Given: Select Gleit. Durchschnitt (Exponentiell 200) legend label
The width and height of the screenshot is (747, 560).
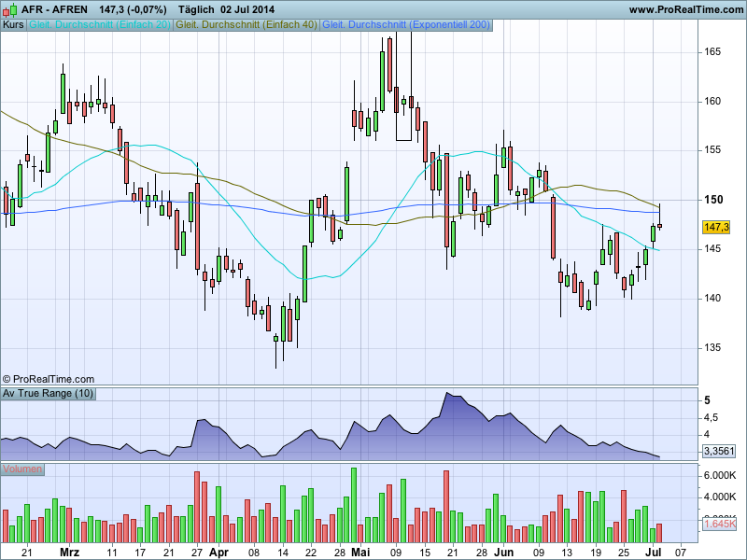Looking at the screenshot, I should click(406, 25).
